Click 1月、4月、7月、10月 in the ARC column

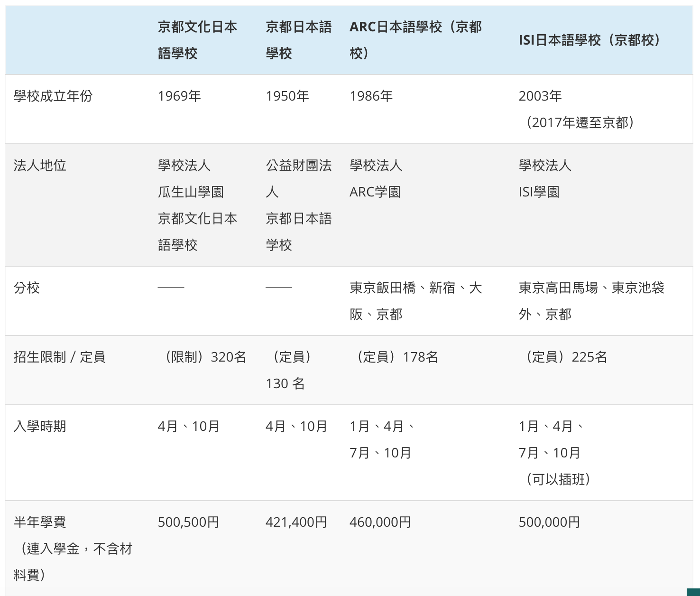(382, 440)
